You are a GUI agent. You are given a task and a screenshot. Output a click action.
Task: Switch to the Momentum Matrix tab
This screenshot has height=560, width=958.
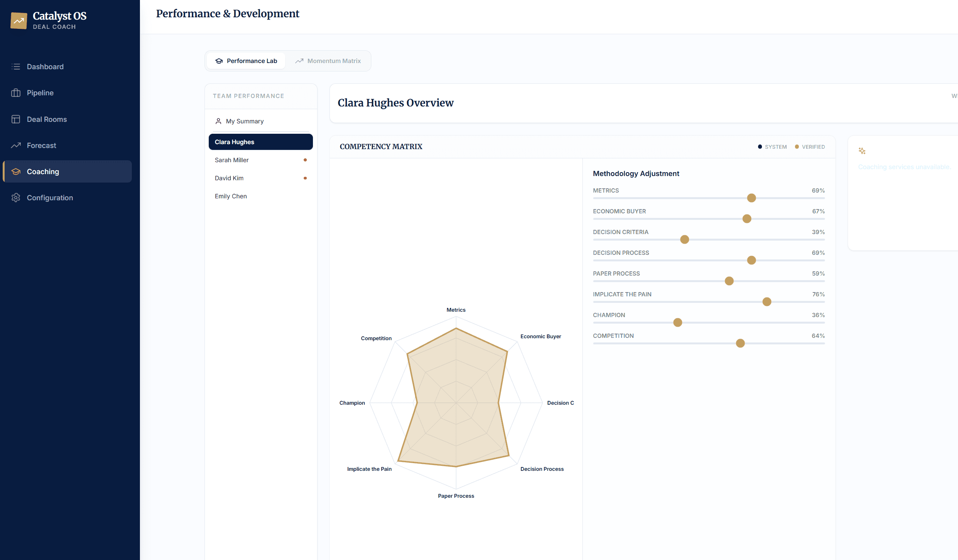coord(328,61)
